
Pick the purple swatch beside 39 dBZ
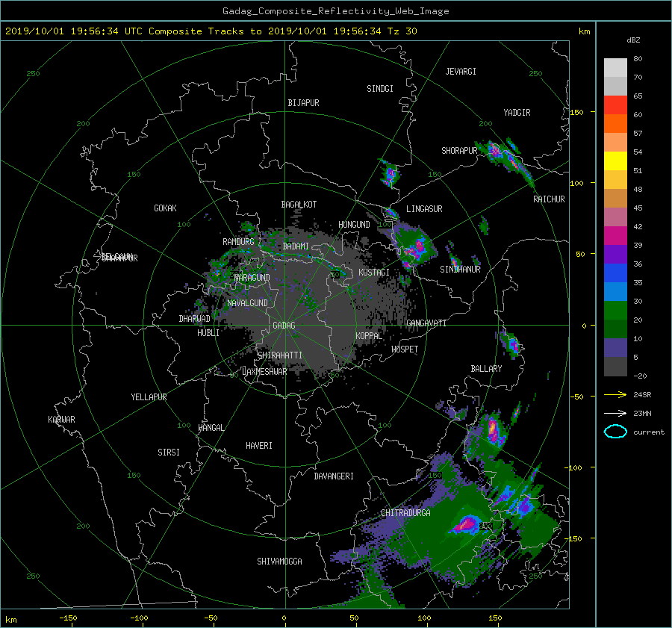(615, 254)
